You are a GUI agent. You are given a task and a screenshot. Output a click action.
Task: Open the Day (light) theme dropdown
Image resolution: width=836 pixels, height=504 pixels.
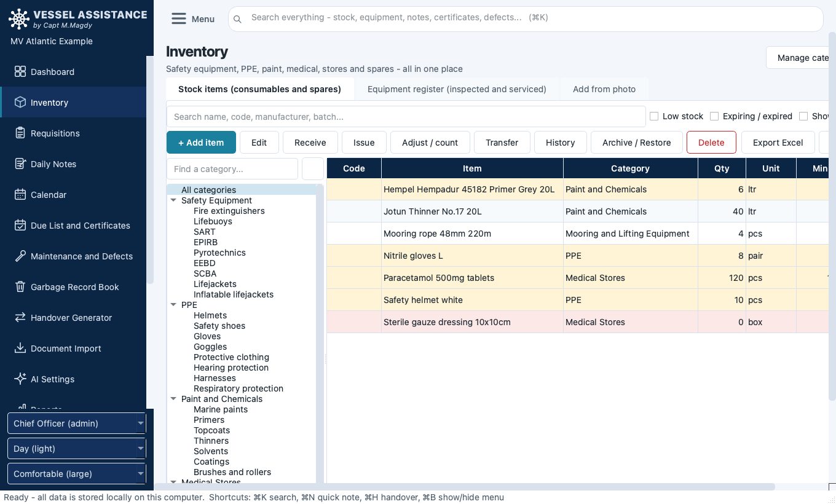pyautogui.click(x=77, y=449)
